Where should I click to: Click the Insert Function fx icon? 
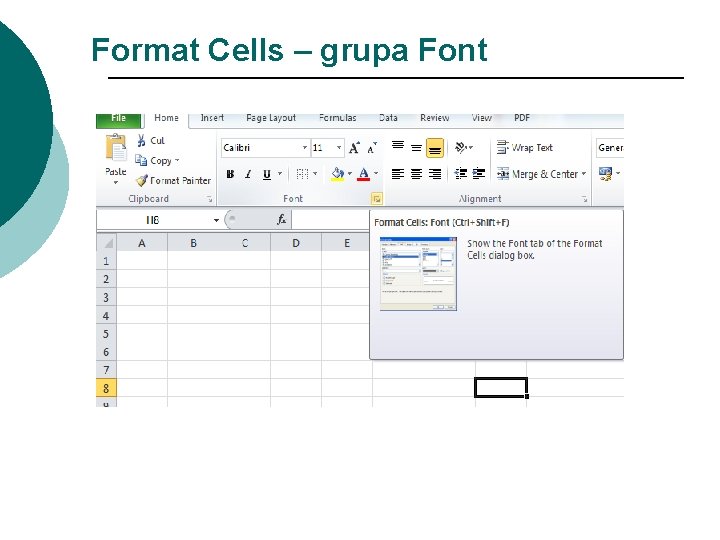[281, 220]
